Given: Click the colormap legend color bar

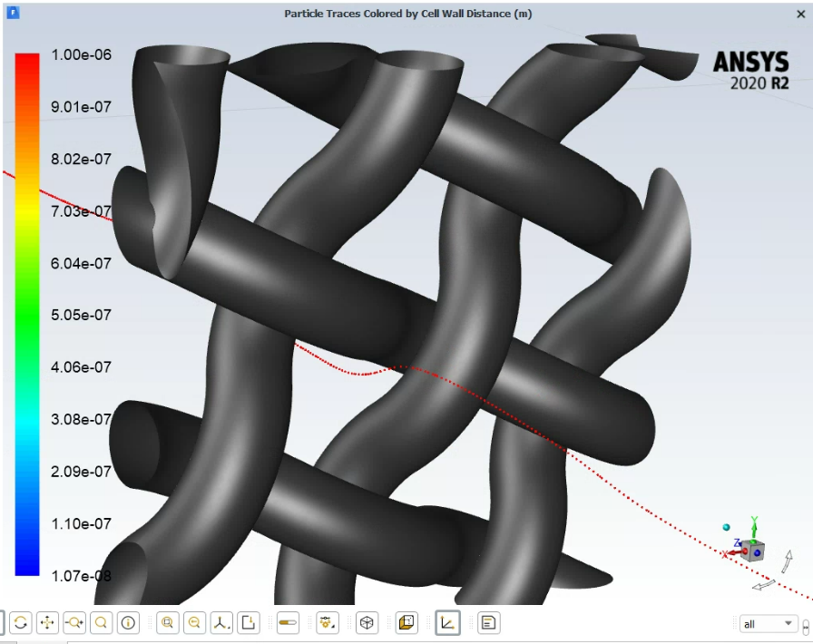Looking at the screenshot, I should click(27, 314).
